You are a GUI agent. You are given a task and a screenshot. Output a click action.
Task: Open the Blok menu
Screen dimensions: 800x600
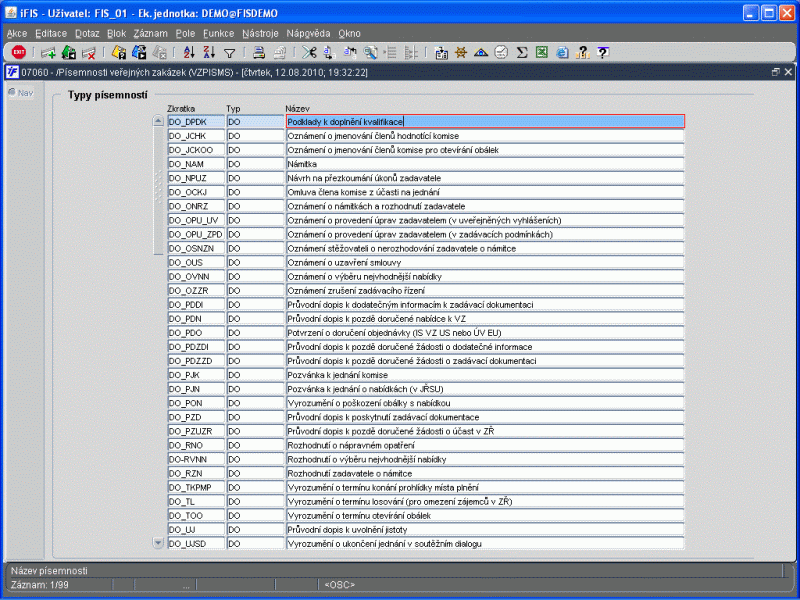[116, 34]
